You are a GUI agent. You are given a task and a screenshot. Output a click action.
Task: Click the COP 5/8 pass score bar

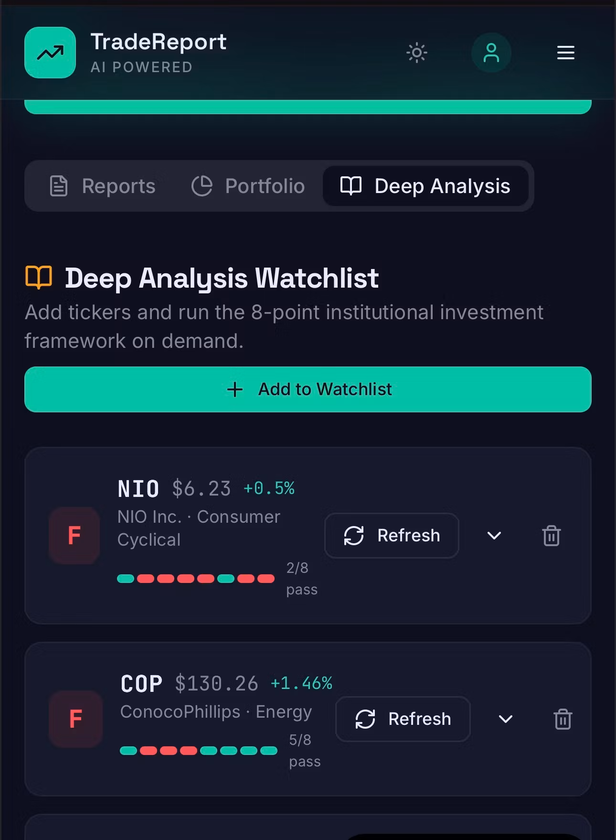pos(199,750)
